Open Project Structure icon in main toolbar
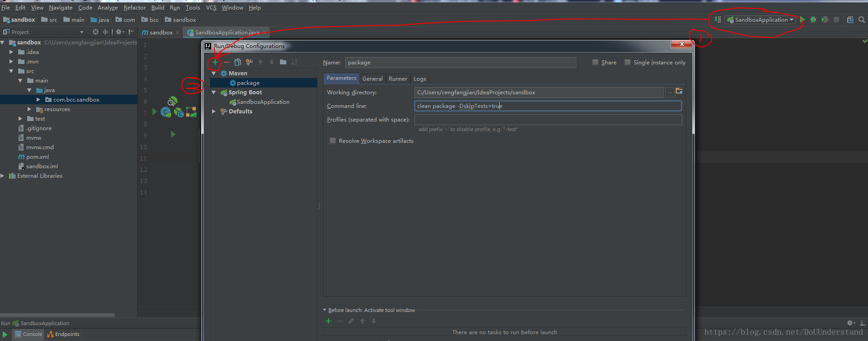This screenshot has height=341, width=868. click(x=850, y=19)
